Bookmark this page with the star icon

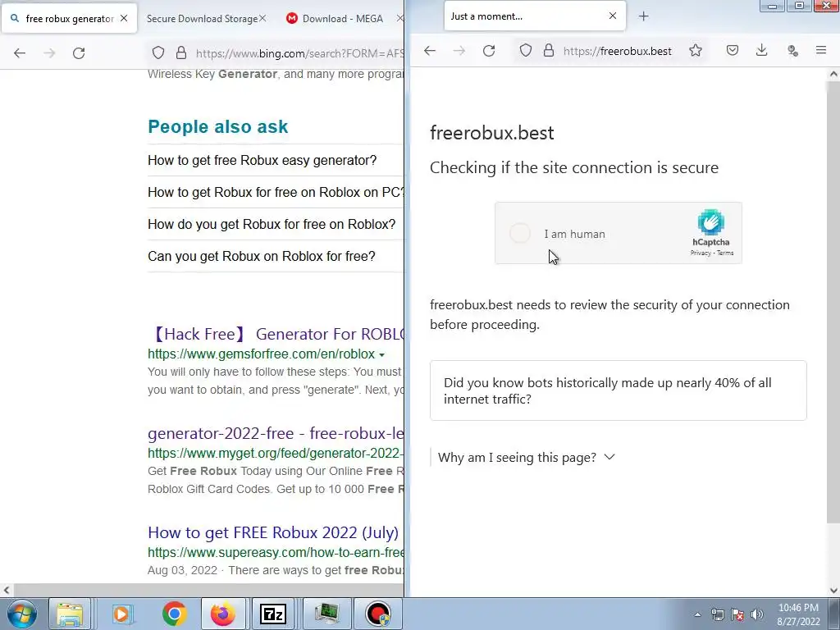696,51
